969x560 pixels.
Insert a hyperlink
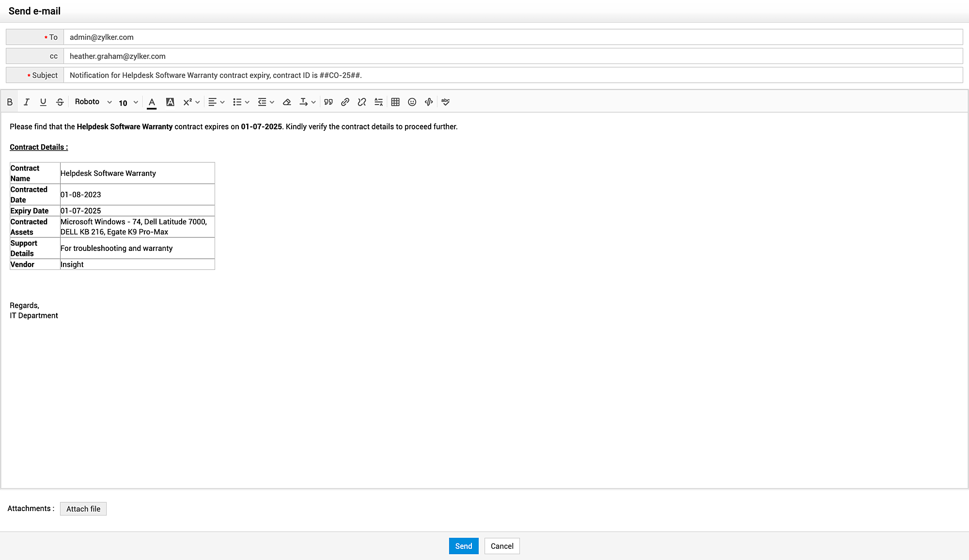click(345, 102)
